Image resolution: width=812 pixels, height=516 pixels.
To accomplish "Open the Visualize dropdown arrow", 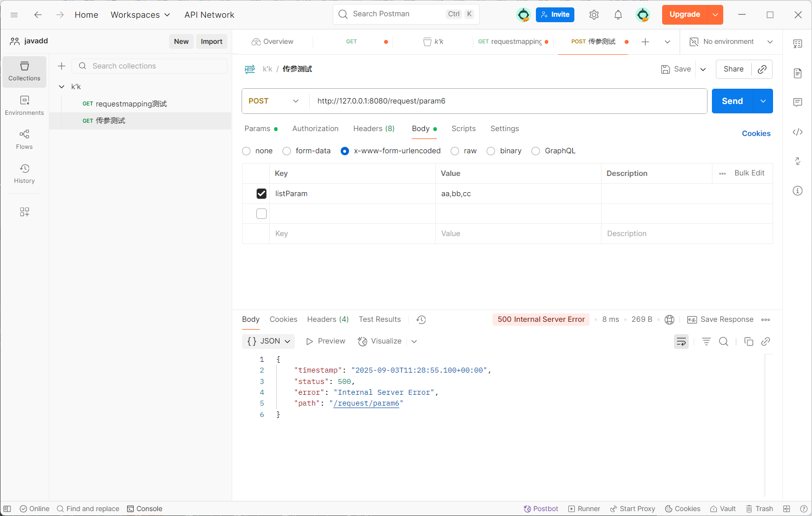I will point(414,342).
